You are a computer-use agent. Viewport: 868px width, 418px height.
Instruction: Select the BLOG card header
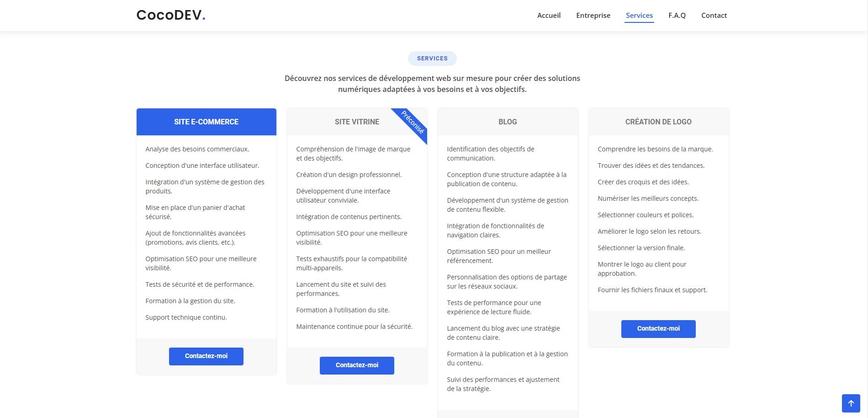pyautogui.click(x=508, y=122)
